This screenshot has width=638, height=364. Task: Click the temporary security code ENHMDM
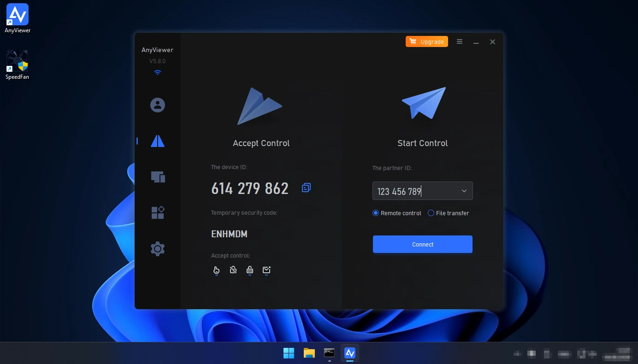(x=230, y=234)
